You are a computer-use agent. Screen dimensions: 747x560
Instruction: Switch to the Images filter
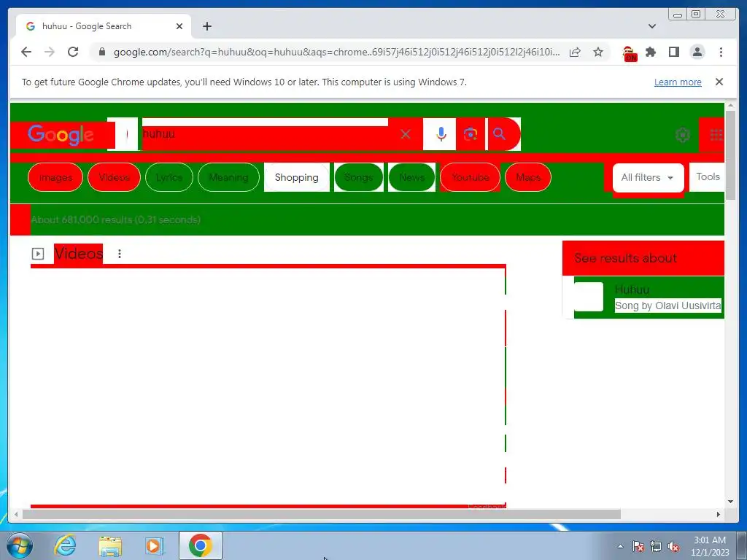point(55,177)
